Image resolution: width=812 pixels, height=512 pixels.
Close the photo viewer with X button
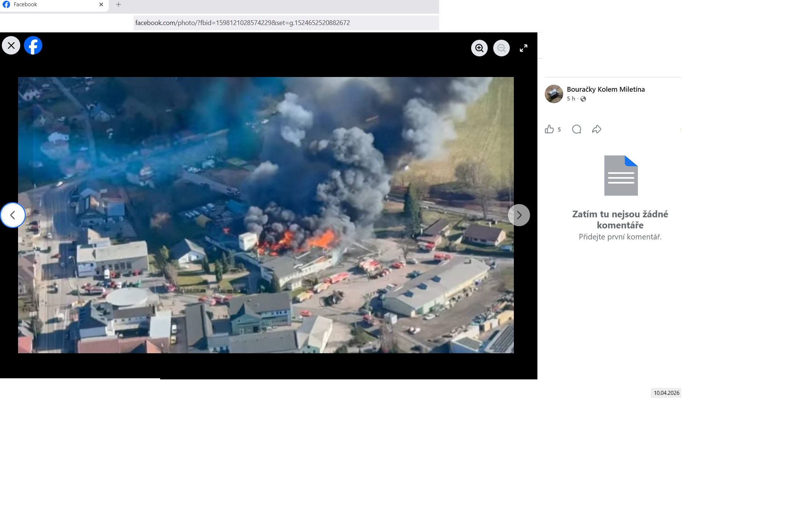[11, 45]
